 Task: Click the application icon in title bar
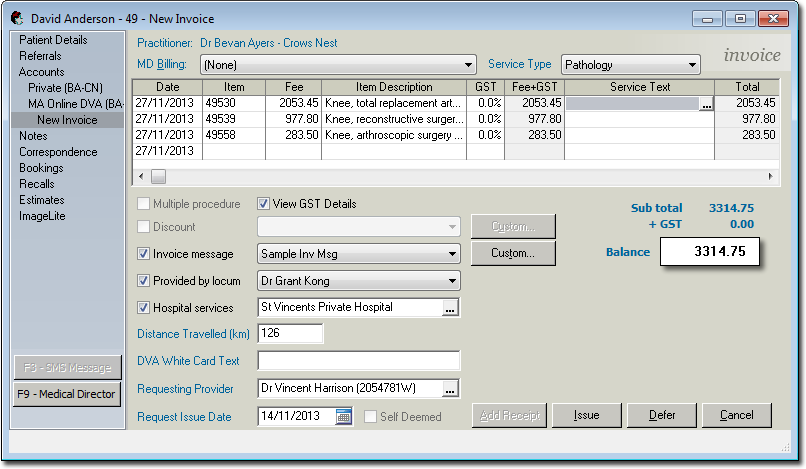17,19
